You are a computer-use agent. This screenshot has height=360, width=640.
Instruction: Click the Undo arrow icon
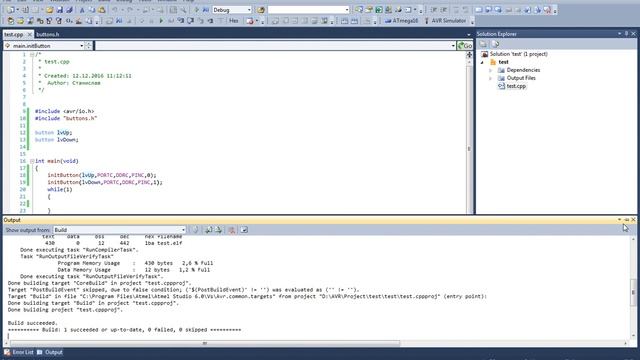tap(115, 9)
